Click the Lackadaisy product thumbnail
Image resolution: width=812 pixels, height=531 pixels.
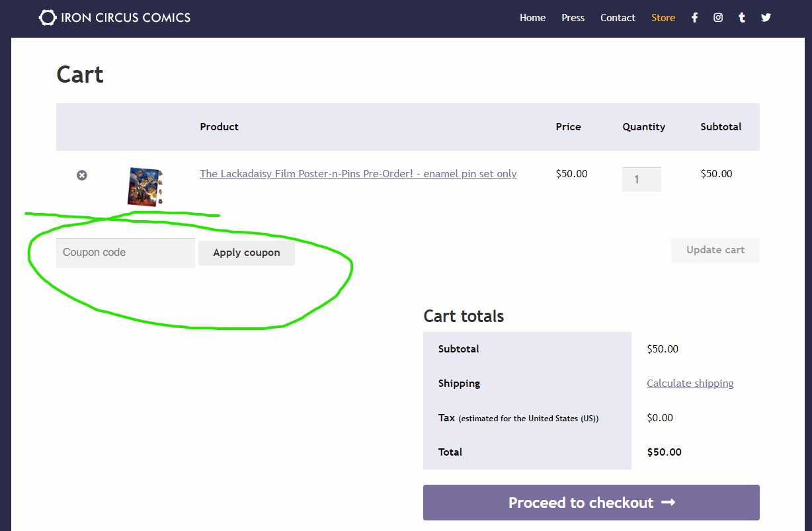(x=145, y=186)
